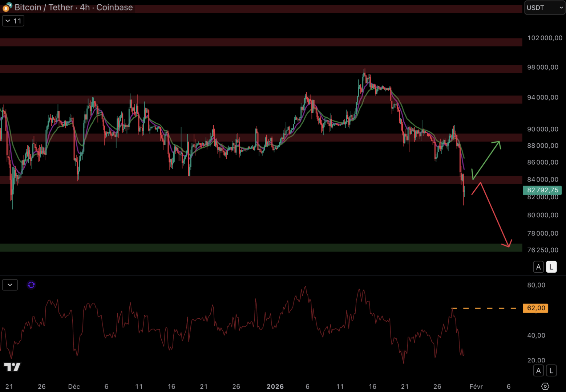Toggle auto scale on the RSI pane
This screenshot has width=566, height=392.
click(538, 371)
